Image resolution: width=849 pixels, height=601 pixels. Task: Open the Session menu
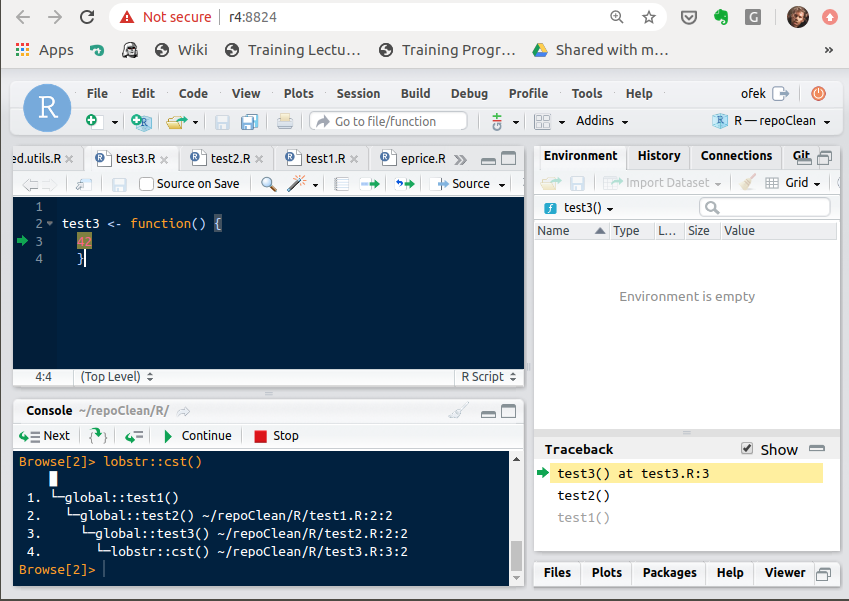[x=357, y=93]
